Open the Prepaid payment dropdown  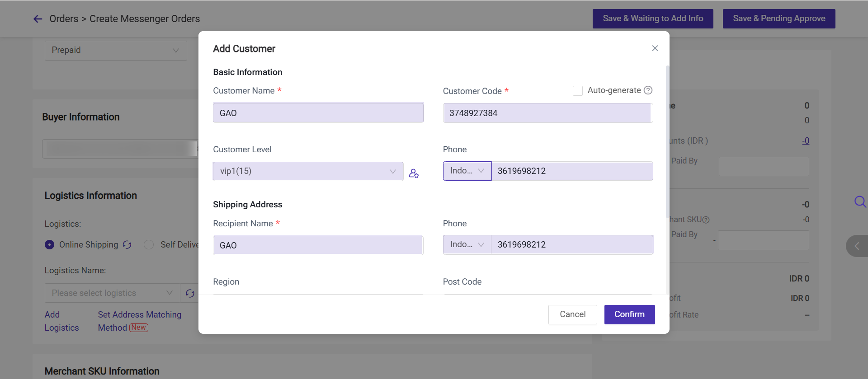(116, 51)
